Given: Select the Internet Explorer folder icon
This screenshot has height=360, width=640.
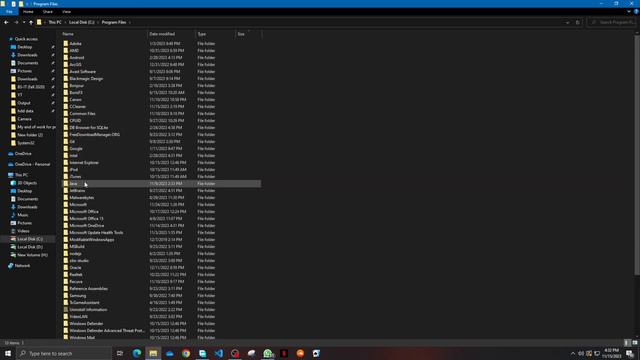Looking at the screenshot, I should click(66, 162).
